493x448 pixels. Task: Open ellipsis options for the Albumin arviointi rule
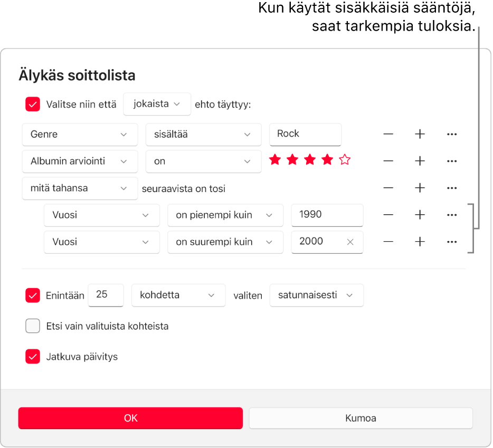click(x=452, y=161)
